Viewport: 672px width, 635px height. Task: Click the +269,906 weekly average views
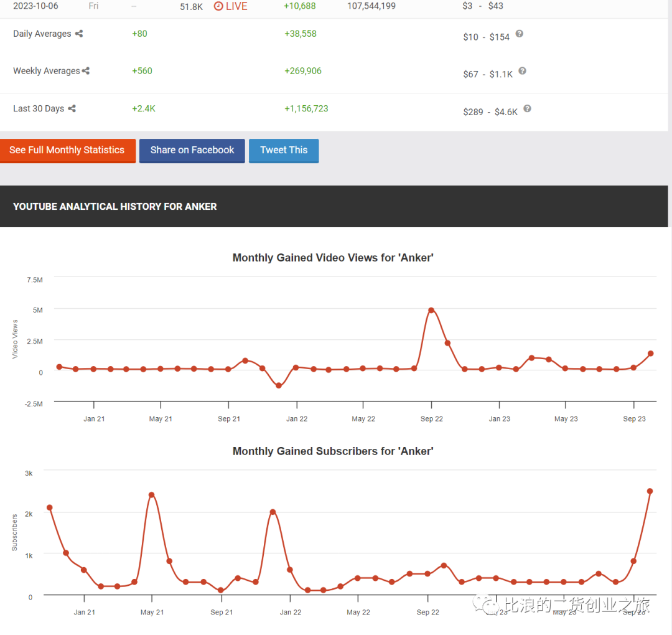click(x=303, y=71)
